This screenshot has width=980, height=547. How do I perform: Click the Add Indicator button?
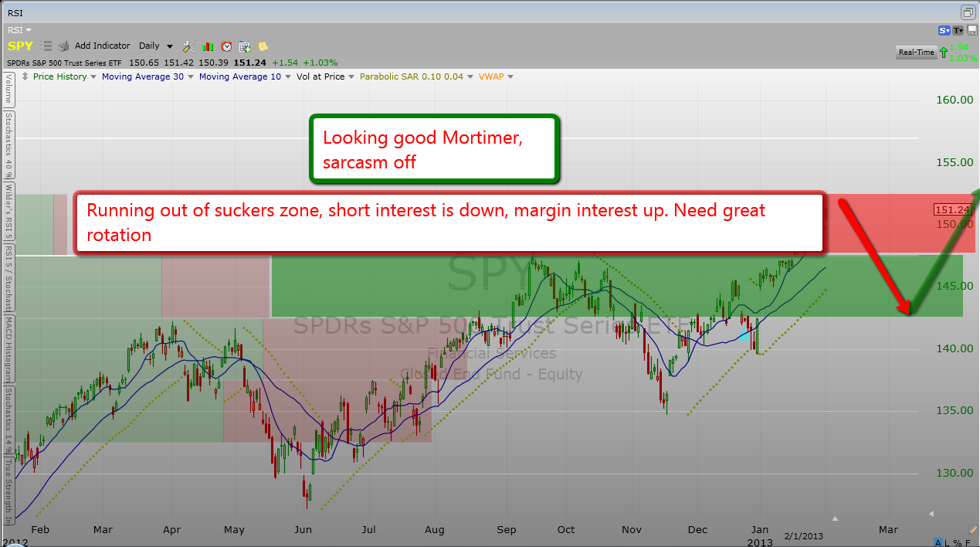click(103, 46)
